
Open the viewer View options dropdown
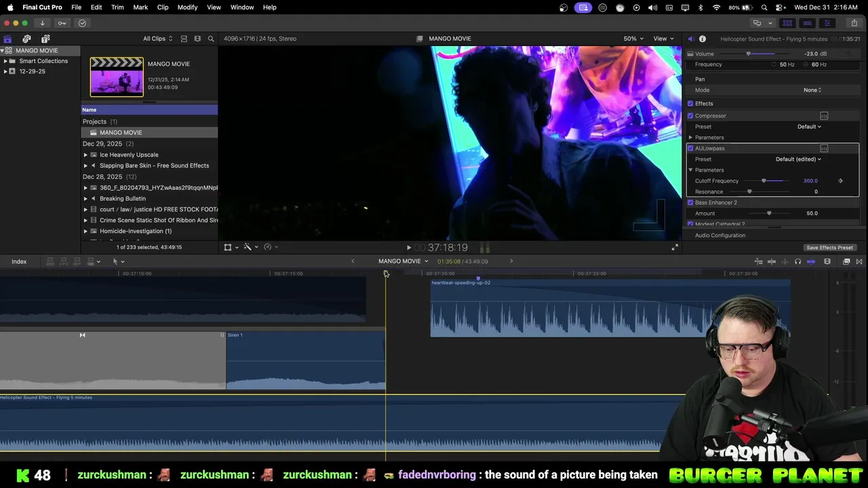pyautogui.click(x=663, y=39)
